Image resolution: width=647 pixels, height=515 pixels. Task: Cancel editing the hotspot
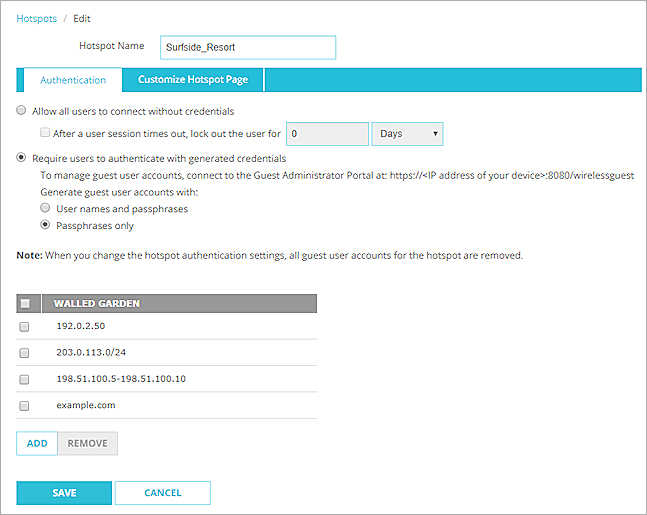pyautogui.click(x=162, y=493)
